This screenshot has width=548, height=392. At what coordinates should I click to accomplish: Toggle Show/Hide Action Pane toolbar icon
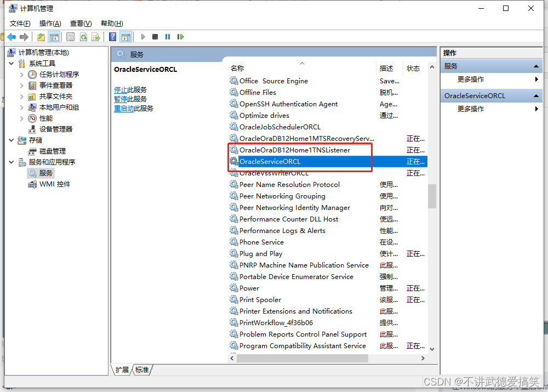click(126, 37)
